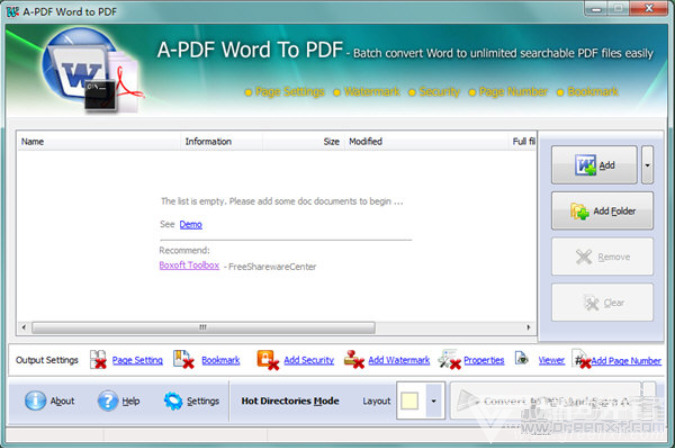Screen dimensions: 675x448
Task: Click Hot Directories Mode
Action: coord(290,401)
